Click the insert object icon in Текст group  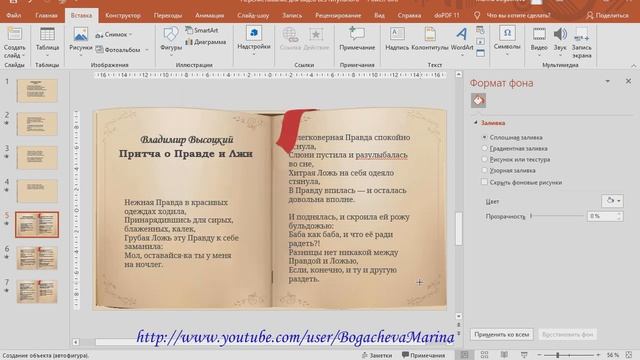(480, 53)
